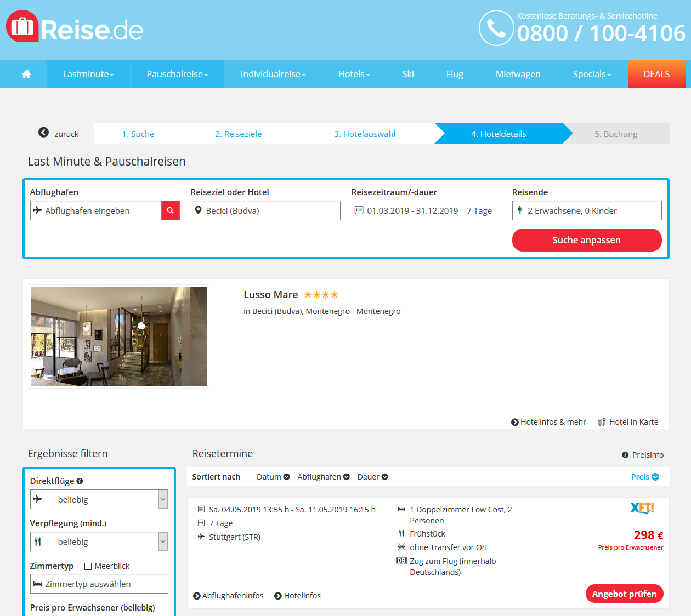Viewport: 691px width, 616px height.
Task: Tick the Meerblick checkbox
Action: point(88,566)
